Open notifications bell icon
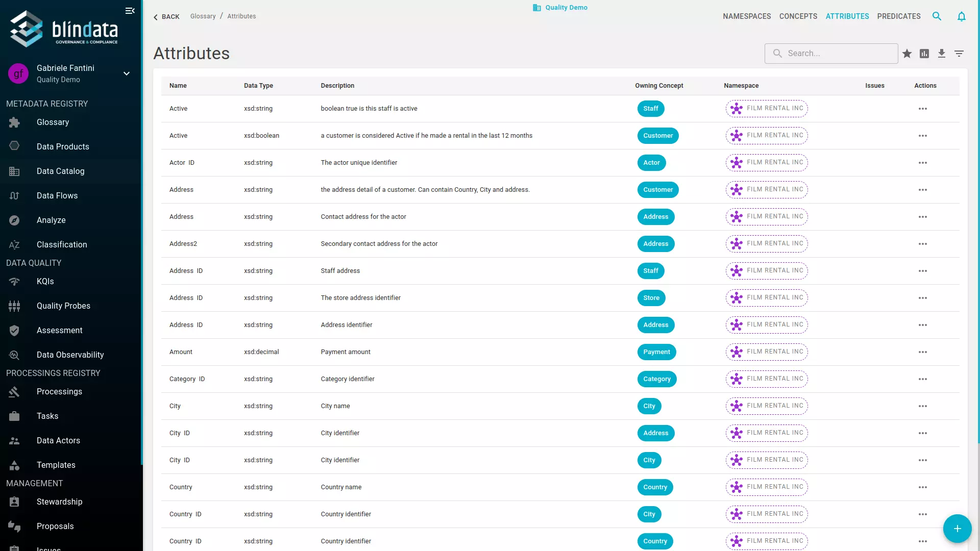The width and height of the screenshot is (980, 551). (962, 16)
